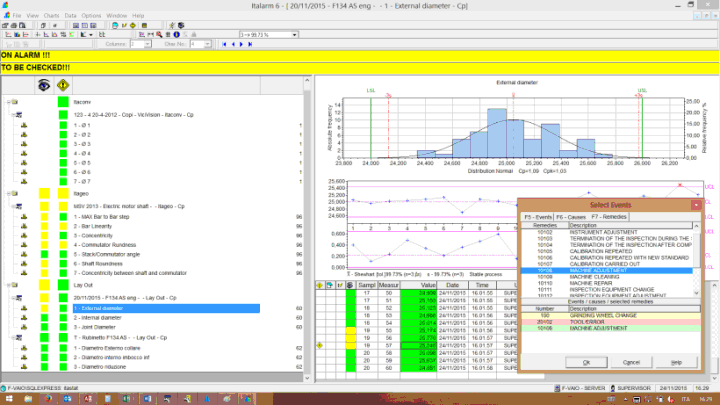Click the globe monitor icon in the top toolbar

[115, 25]
